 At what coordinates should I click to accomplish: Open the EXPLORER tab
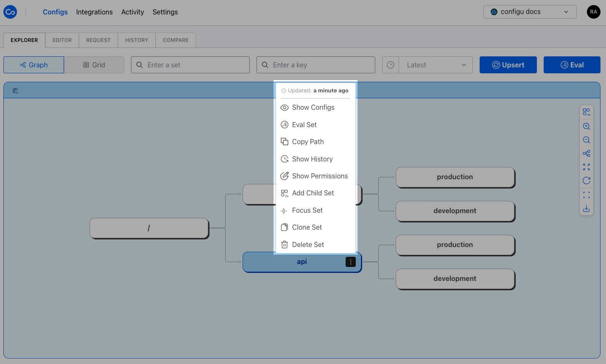pos(24,40)
